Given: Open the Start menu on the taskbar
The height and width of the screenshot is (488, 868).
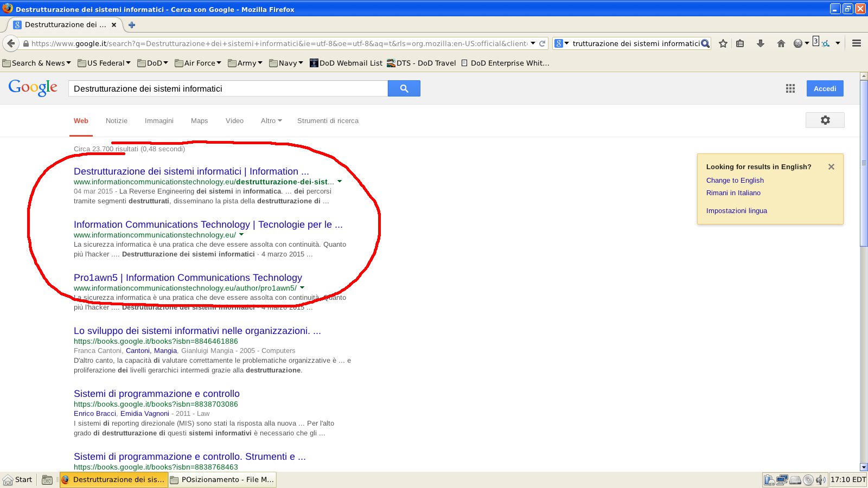Looking at the screenshot, I should tap(18, 479).
